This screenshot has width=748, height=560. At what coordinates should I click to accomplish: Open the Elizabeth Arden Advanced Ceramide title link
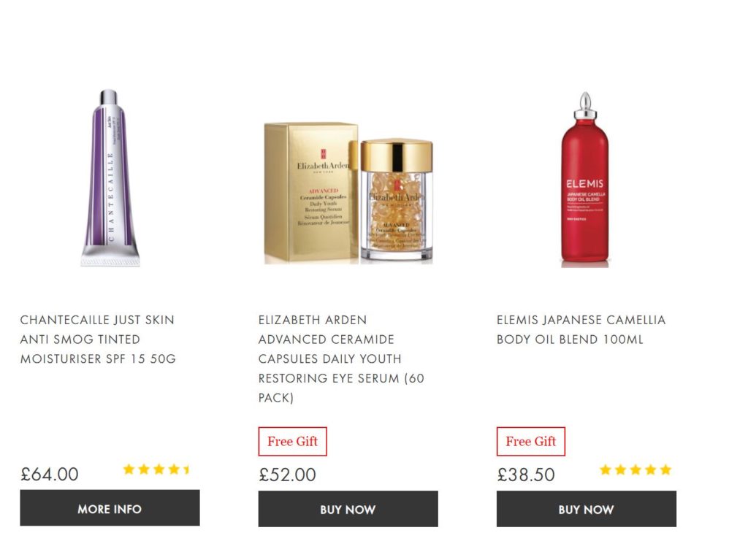point(341,358)
